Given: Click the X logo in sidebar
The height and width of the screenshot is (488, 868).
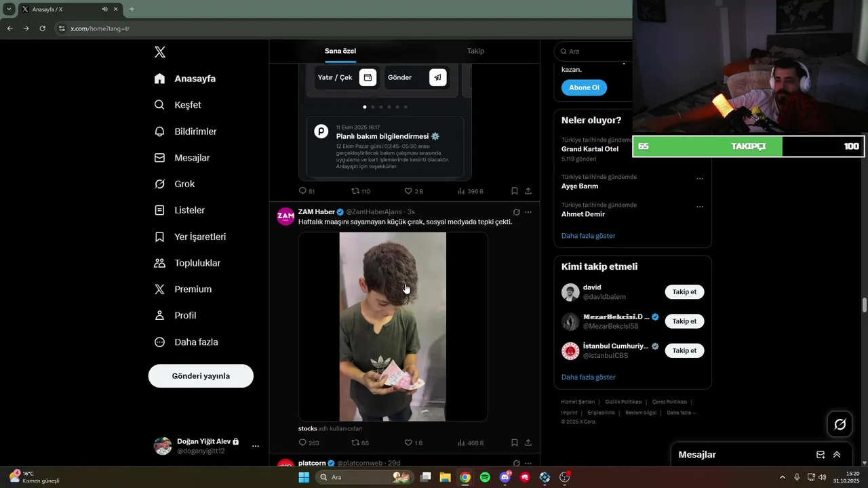Looking at the screenshot, I should (160, 52).
